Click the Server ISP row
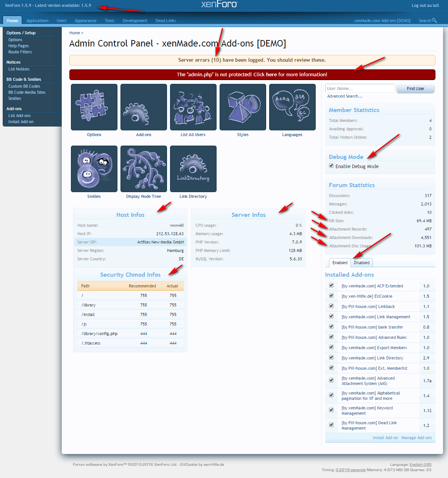The image size is (448, 478). pos(130,242)
